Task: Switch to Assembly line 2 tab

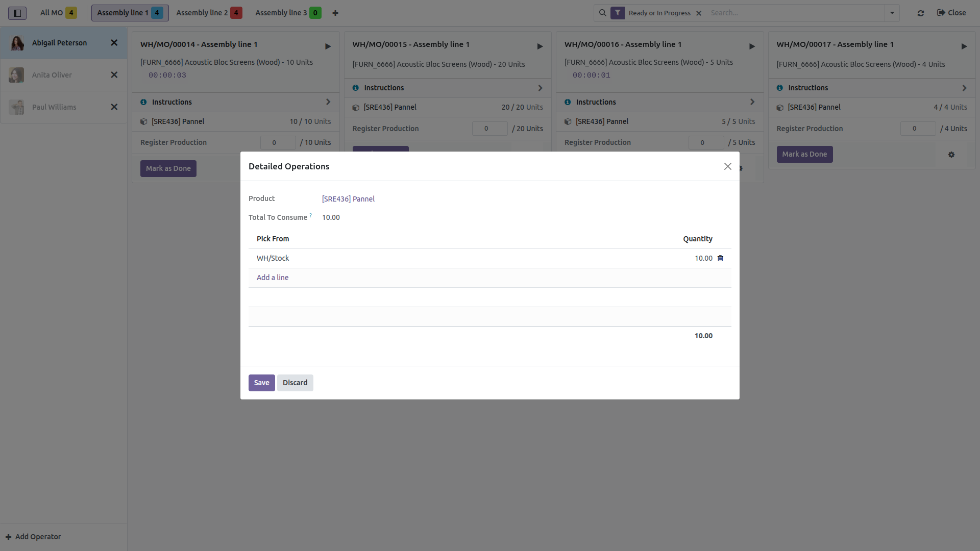Action: pyautogui.click(x=209, y=13)
